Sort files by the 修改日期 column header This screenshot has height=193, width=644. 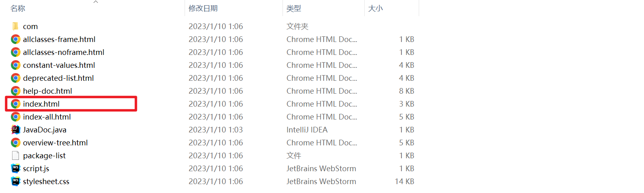pos(203,8)
